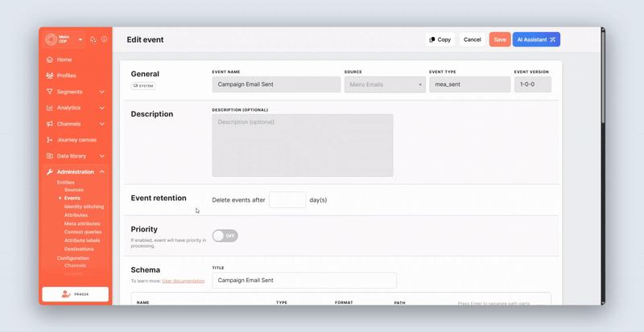Screen dimensions: 644x332
Task: Click the event retention days field
Action: tap(287, 200)
